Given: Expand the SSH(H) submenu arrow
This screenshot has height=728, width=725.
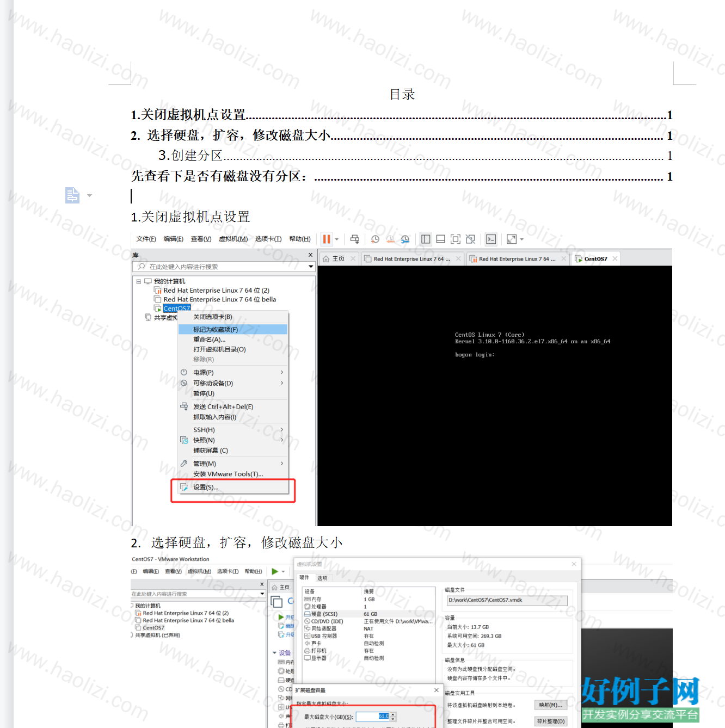Looking at the screenshot, I should (282, 430).
